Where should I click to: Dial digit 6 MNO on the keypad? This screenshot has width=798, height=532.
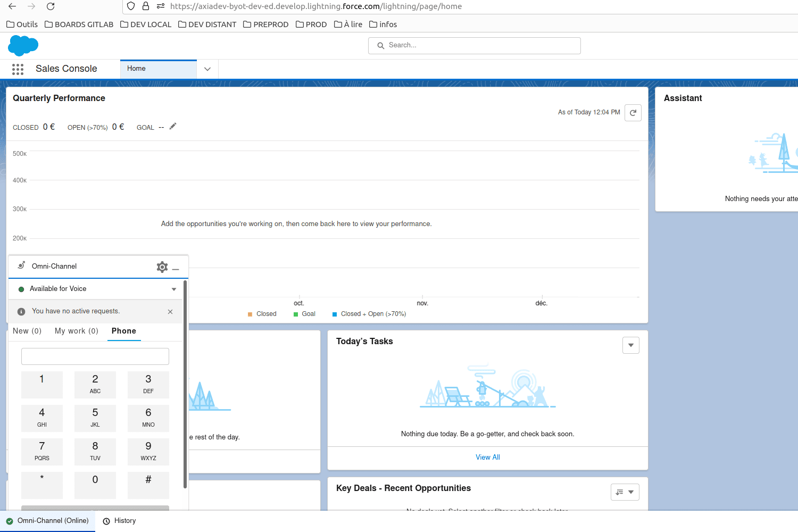click(148, 418)
